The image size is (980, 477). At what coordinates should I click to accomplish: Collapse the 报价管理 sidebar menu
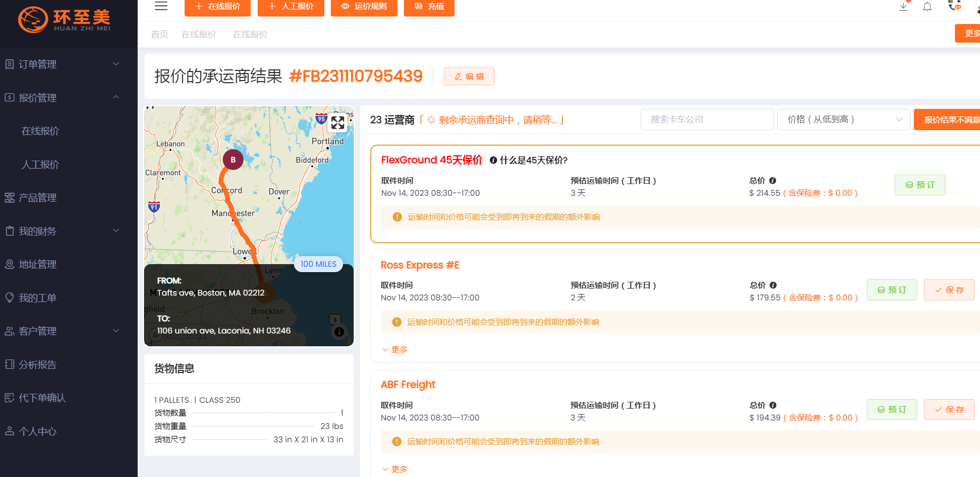click(62, 98)
